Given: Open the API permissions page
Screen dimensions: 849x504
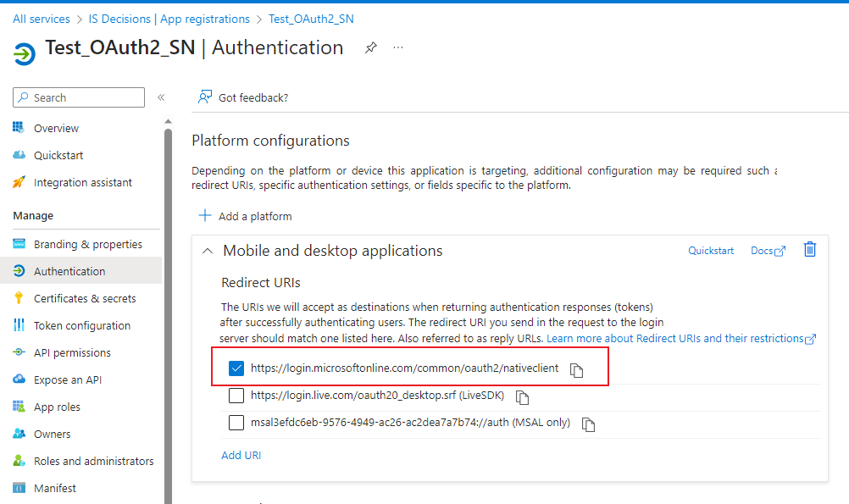Looking at the screenshot, I should 72,352.
